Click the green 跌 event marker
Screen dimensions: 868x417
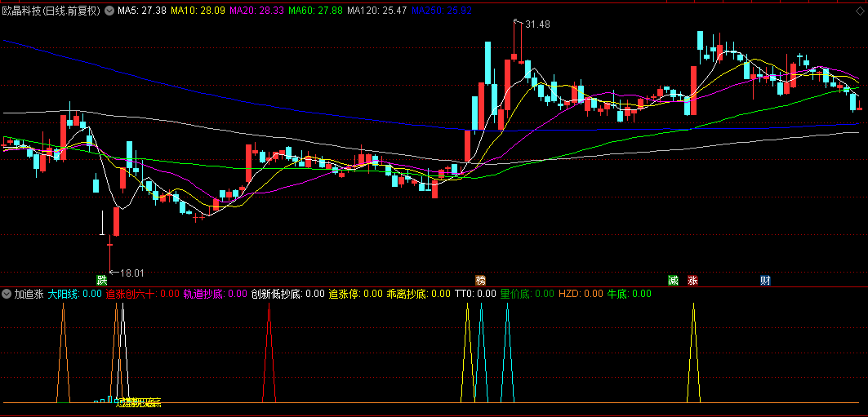[101, 280]
